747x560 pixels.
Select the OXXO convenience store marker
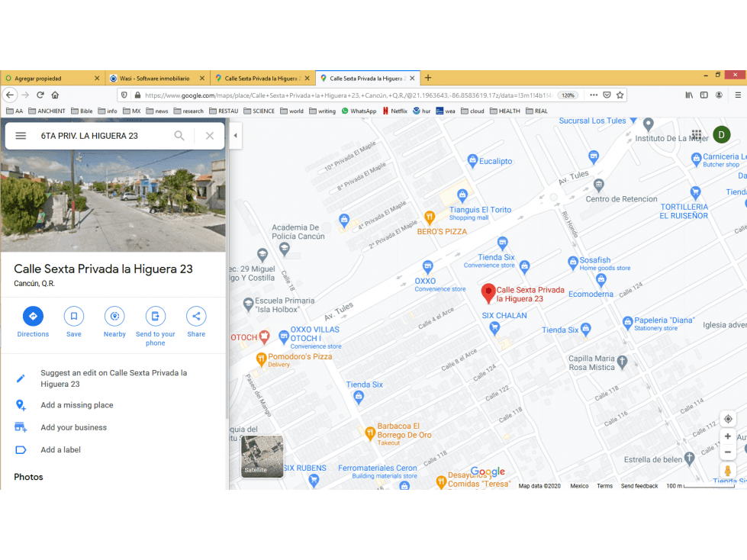tap(428, 267)
